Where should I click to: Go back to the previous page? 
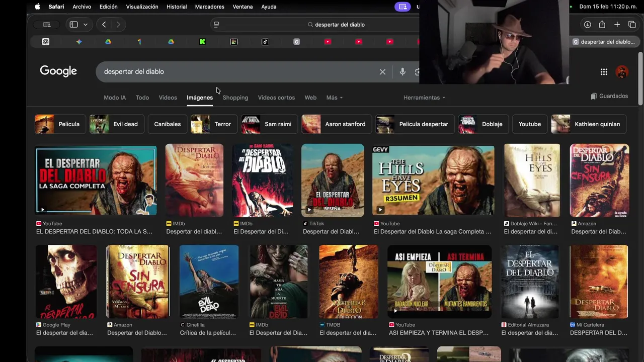[104, 24]
